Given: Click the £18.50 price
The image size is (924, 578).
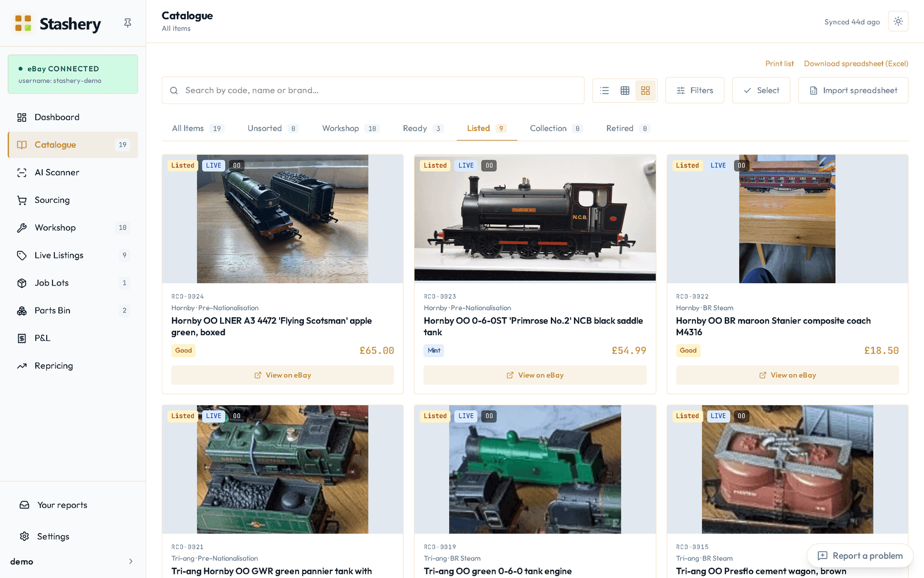Looking at the screenshot, I should pos(881,350).
